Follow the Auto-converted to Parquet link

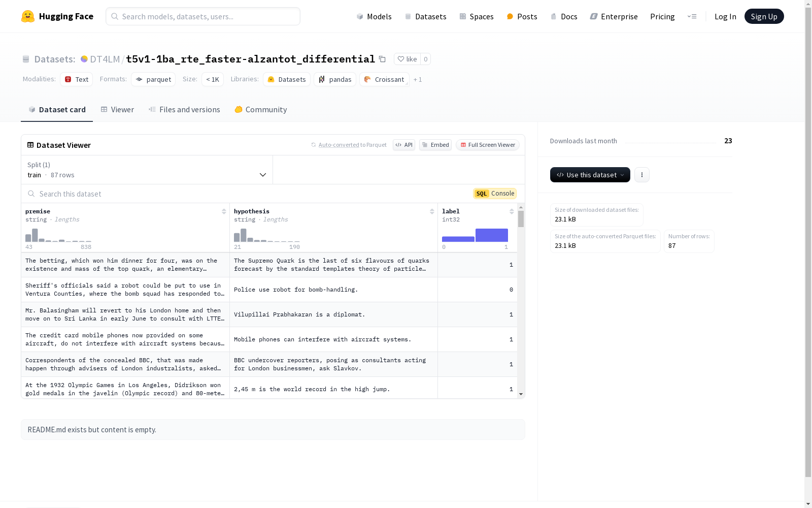click(x=339, y=145)
